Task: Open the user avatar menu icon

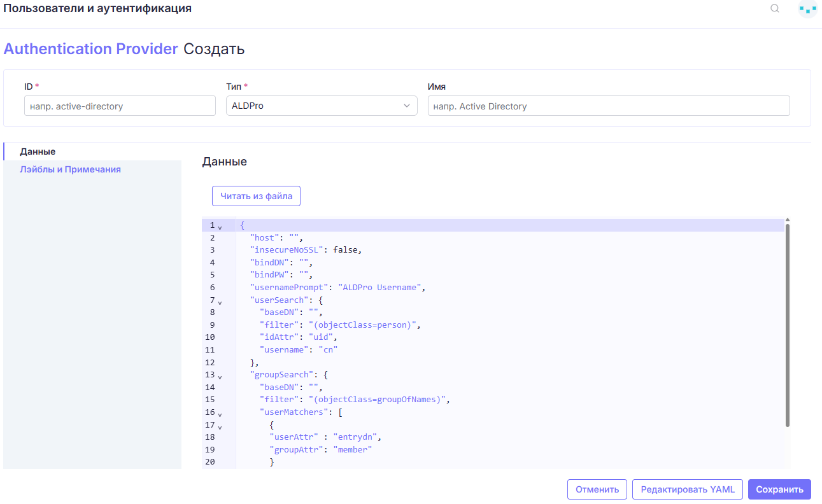Action: (807, 9)
